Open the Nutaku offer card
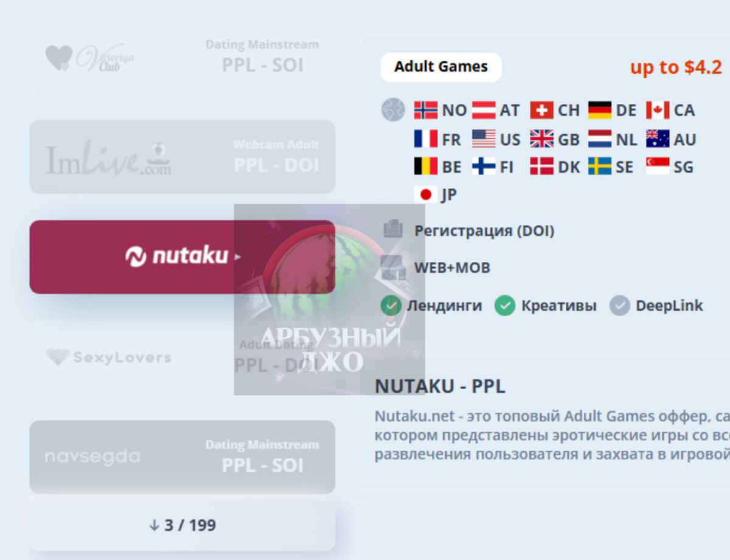This screenshot has height=560, width=730. (x=182, y=257)
